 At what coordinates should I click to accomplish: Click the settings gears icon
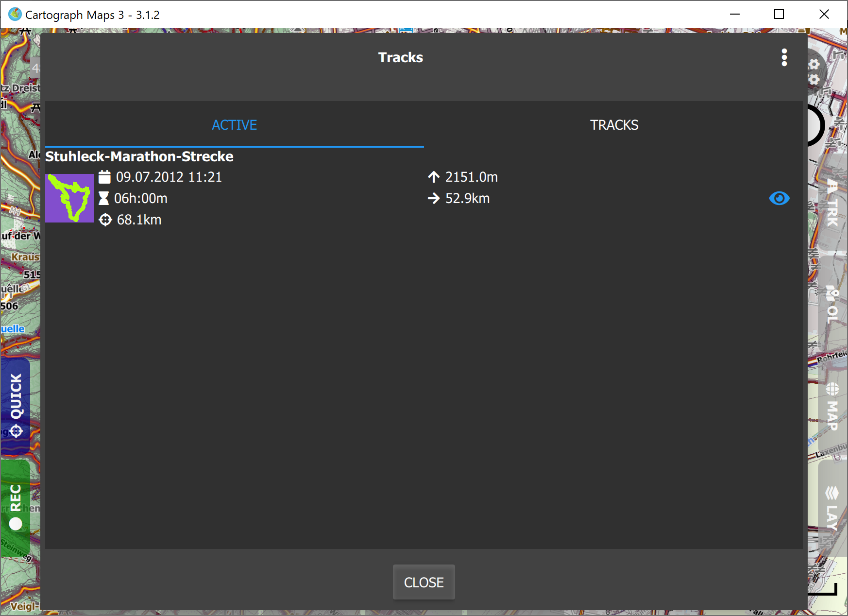pos(814,71)
